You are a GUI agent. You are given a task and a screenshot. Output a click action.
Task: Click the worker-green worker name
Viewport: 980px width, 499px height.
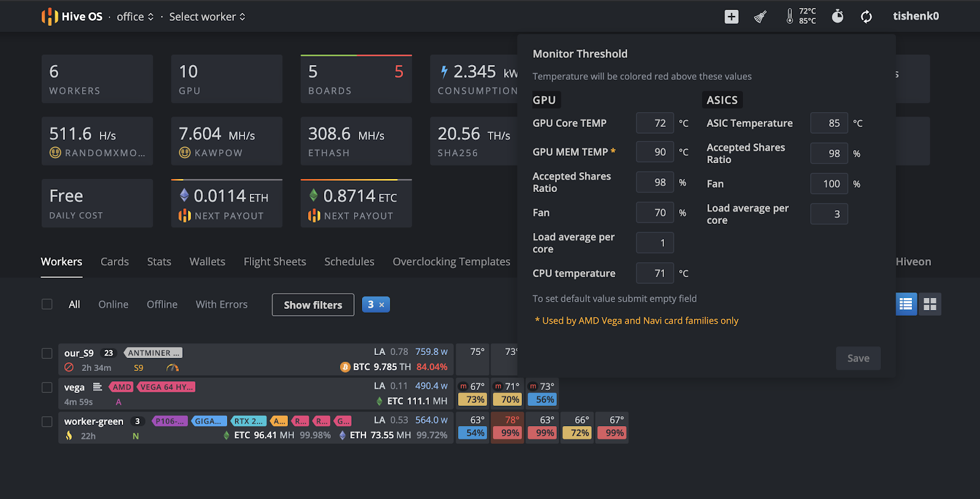click(x=94, y=421)
